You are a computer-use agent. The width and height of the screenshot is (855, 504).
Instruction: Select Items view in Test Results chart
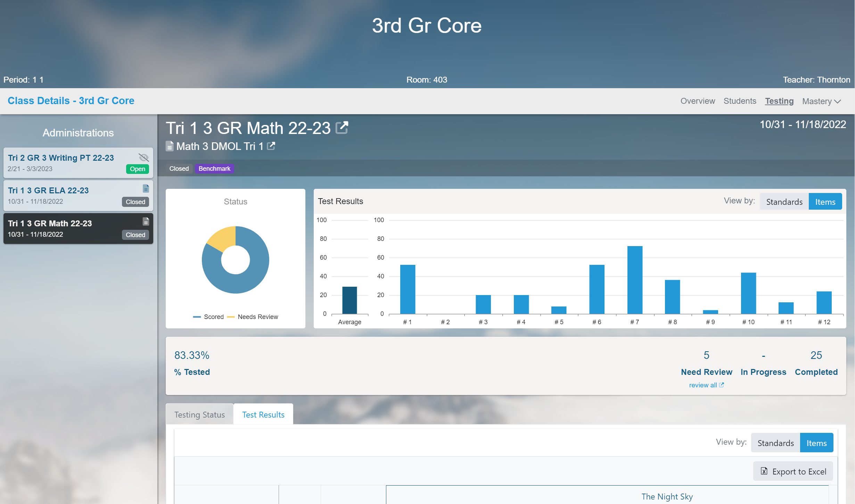click(825, 202)
